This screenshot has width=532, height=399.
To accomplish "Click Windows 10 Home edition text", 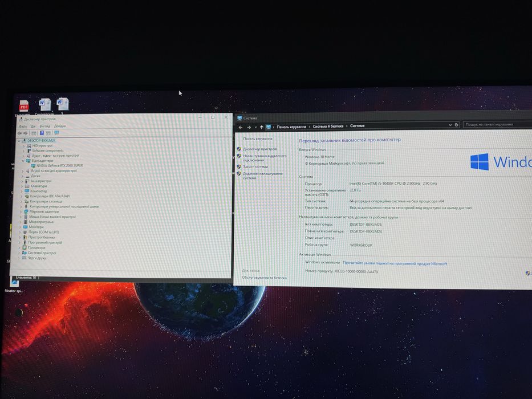I will click(x=320, y=157).
